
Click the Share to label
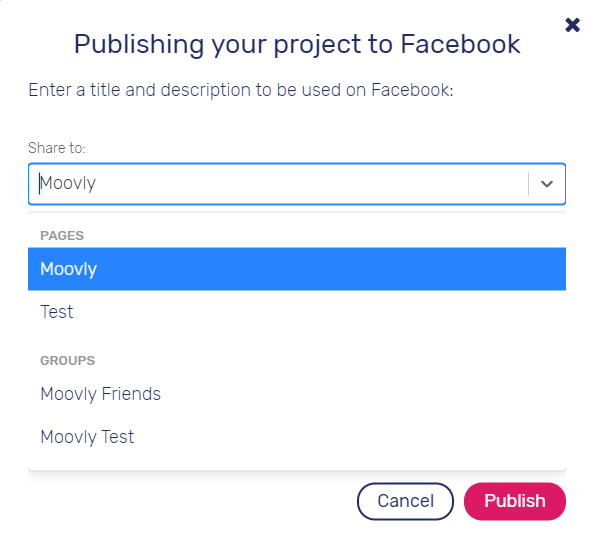(x=57, y=148)
